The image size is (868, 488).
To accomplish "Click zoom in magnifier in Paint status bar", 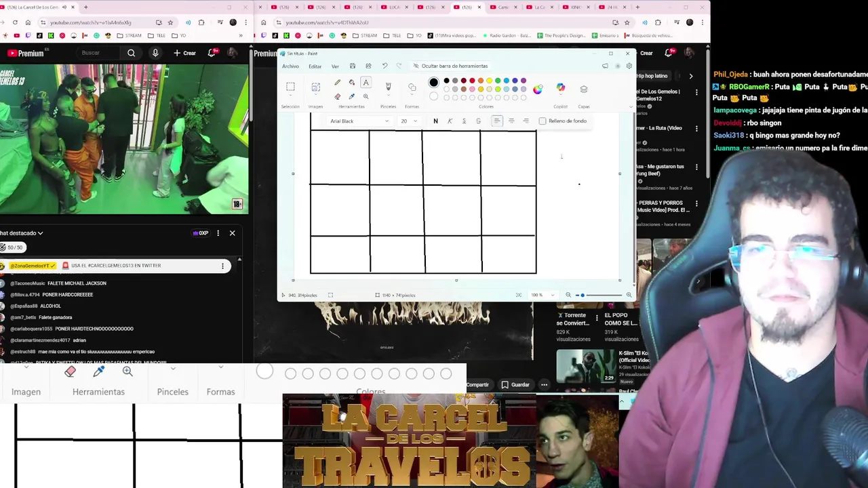I will [629, 295].
